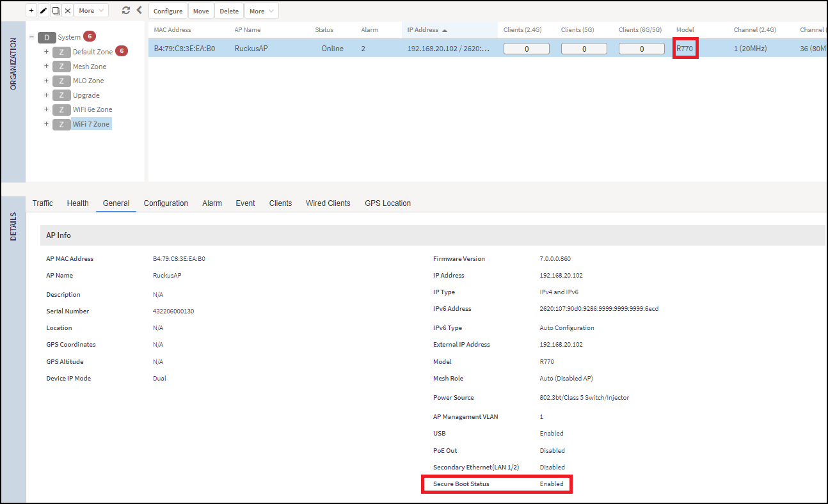Click the sort arrow on IP Address column
The image size is (828, 504).
point(445,30)
